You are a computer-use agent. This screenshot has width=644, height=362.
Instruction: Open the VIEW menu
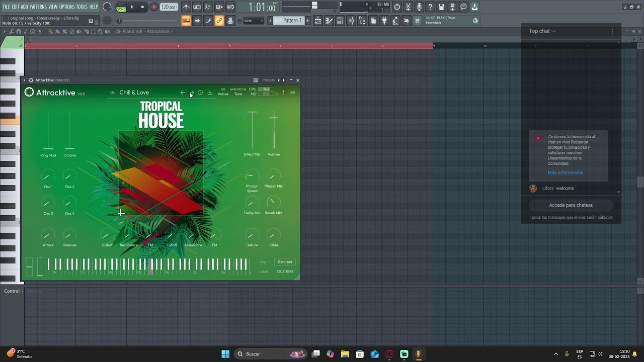53,7
